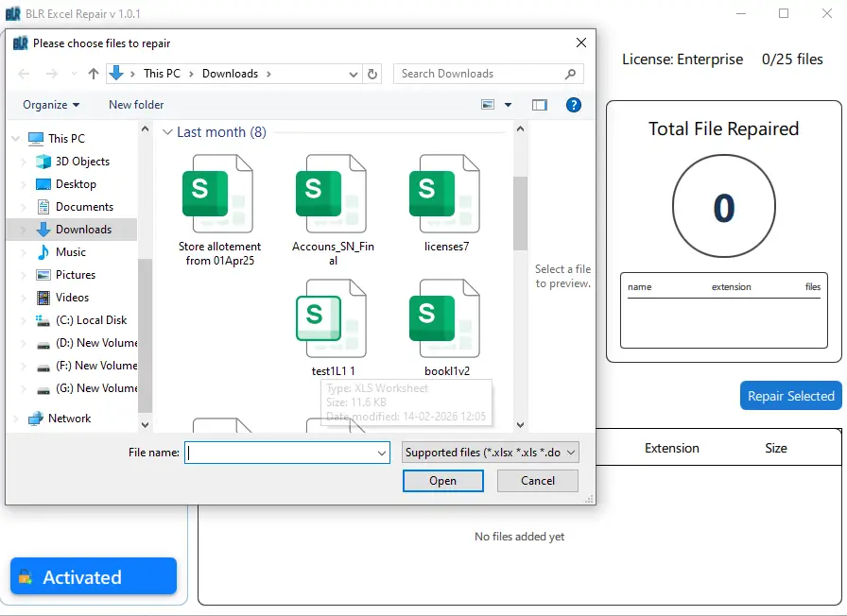Click the preview pane icon

point(539,105)
